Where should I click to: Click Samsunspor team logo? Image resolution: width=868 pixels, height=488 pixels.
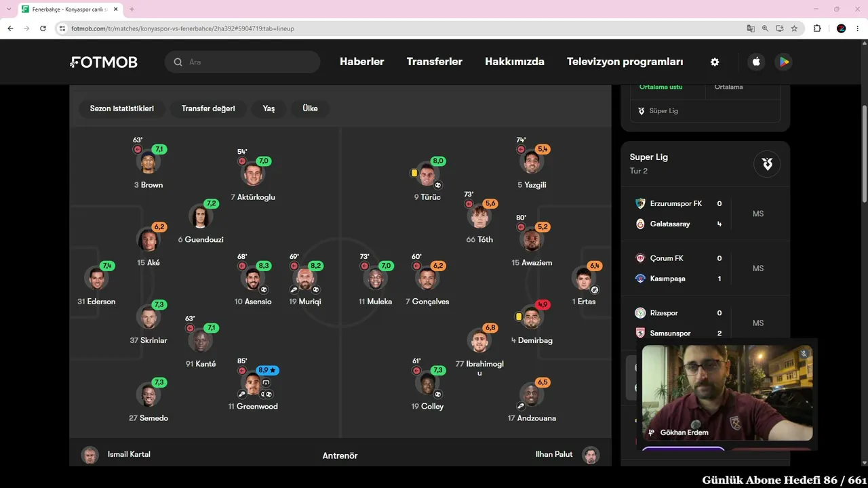point(640,333)
